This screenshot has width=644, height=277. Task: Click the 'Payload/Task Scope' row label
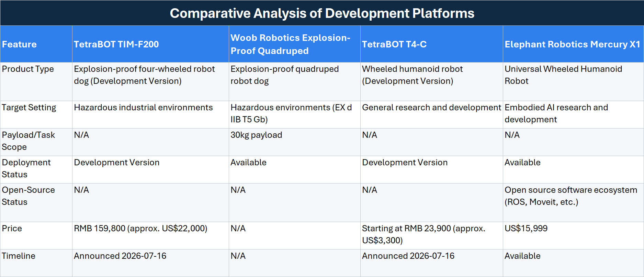(36, 142)
